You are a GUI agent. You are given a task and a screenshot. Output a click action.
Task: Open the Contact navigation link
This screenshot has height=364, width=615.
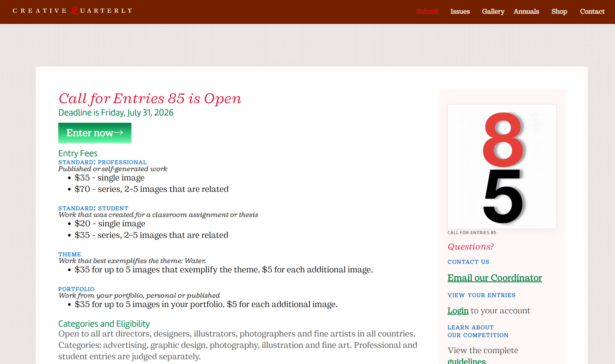(x=592, y=12)
